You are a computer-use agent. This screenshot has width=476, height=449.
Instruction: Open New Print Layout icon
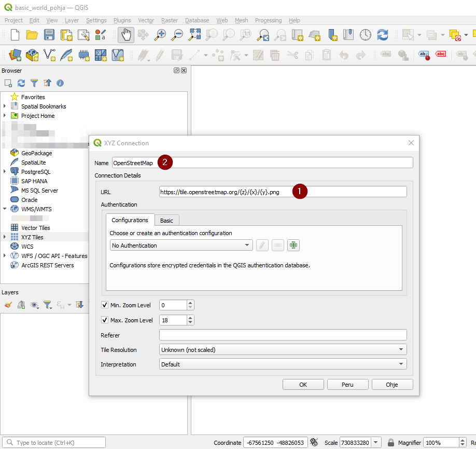[66, 35]
